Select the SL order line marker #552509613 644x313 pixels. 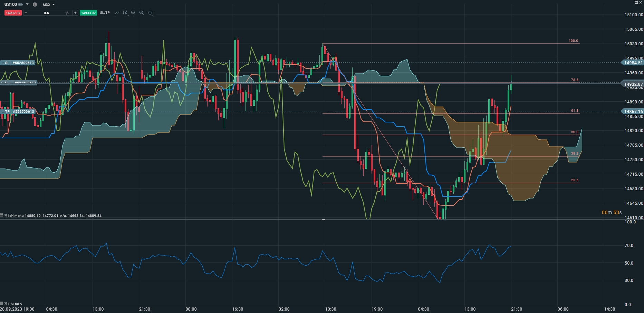(x=18, y=63)
